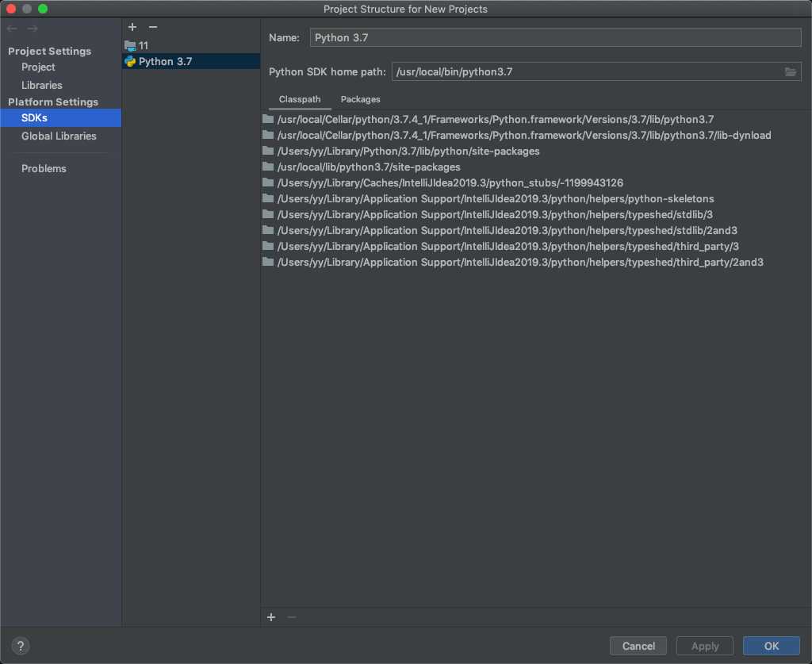Select the 11 SDK entry

[191, 45]
